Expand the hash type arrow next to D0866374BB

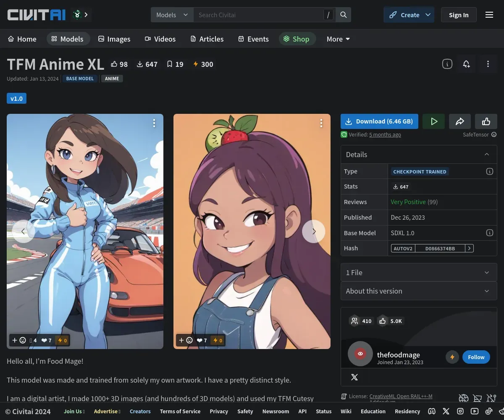[469, 248]
